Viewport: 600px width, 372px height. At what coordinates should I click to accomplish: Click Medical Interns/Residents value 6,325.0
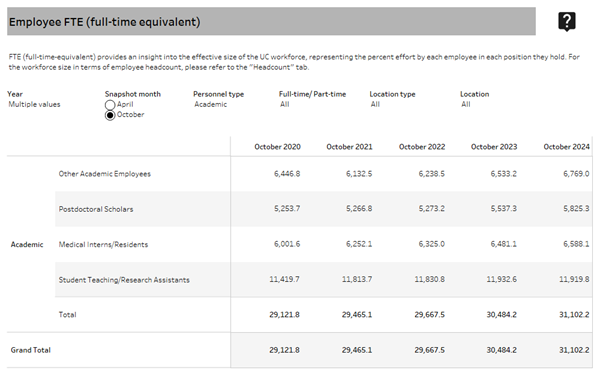(432, 244)
